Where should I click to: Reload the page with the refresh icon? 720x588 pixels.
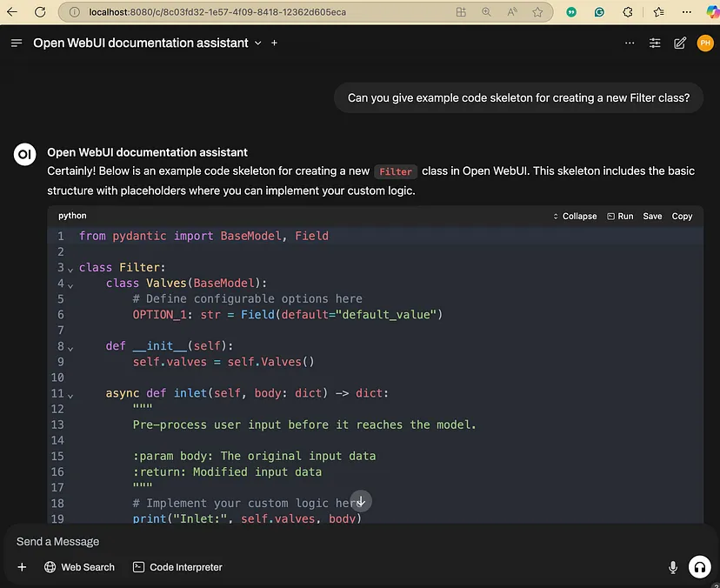click(x=40, y=12)
